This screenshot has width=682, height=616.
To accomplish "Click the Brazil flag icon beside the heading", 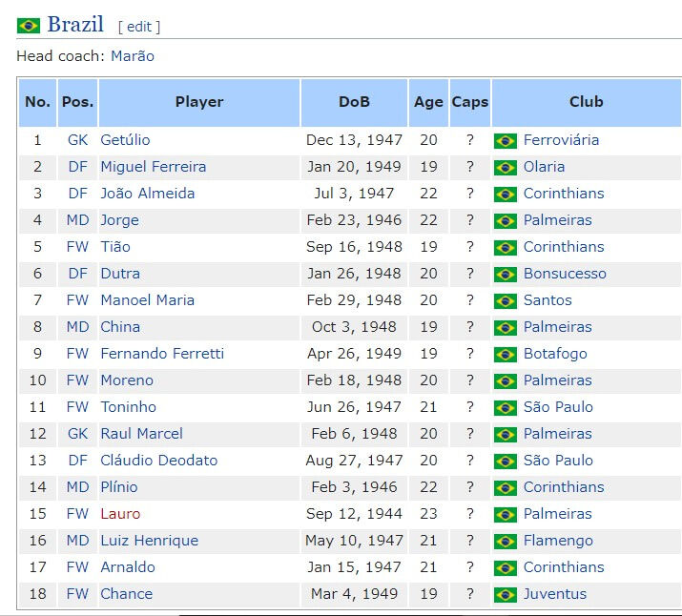I will [x=29, y=26].
